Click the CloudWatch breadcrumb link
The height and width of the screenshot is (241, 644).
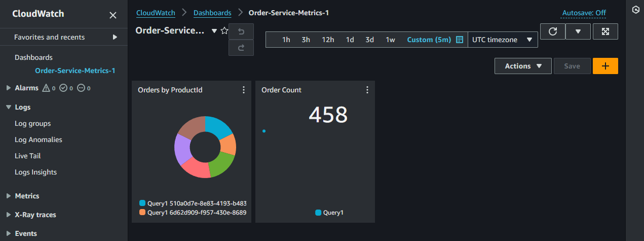click(x=156, y=13)
